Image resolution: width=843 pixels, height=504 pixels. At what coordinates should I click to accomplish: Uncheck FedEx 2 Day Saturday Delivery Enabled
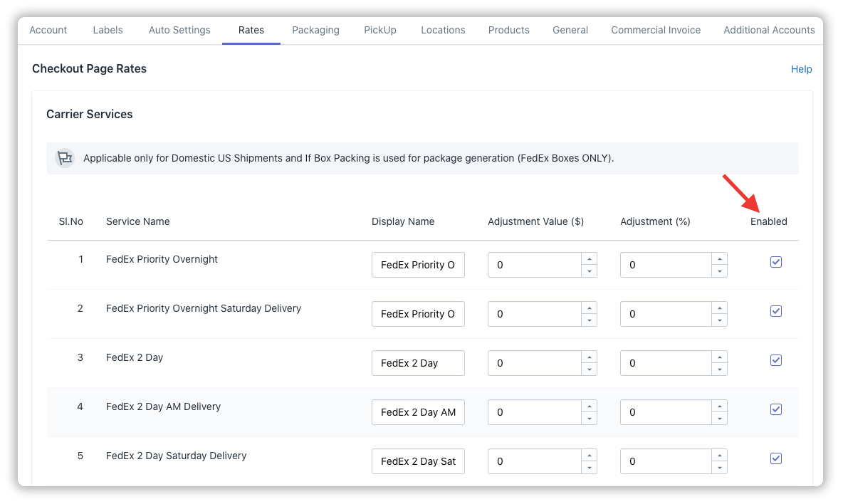tap(776, 459)
